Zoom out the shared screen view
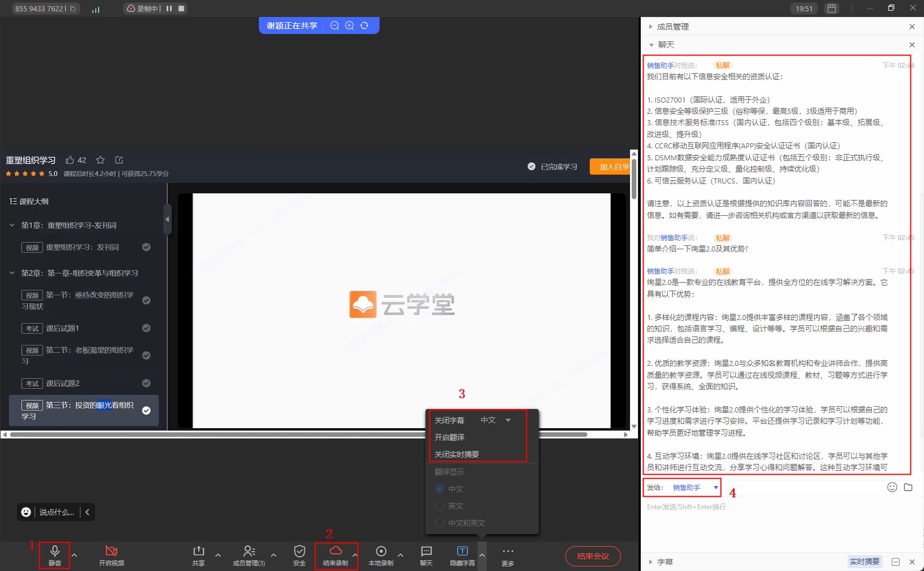924x571 pixels. point(335,25)
